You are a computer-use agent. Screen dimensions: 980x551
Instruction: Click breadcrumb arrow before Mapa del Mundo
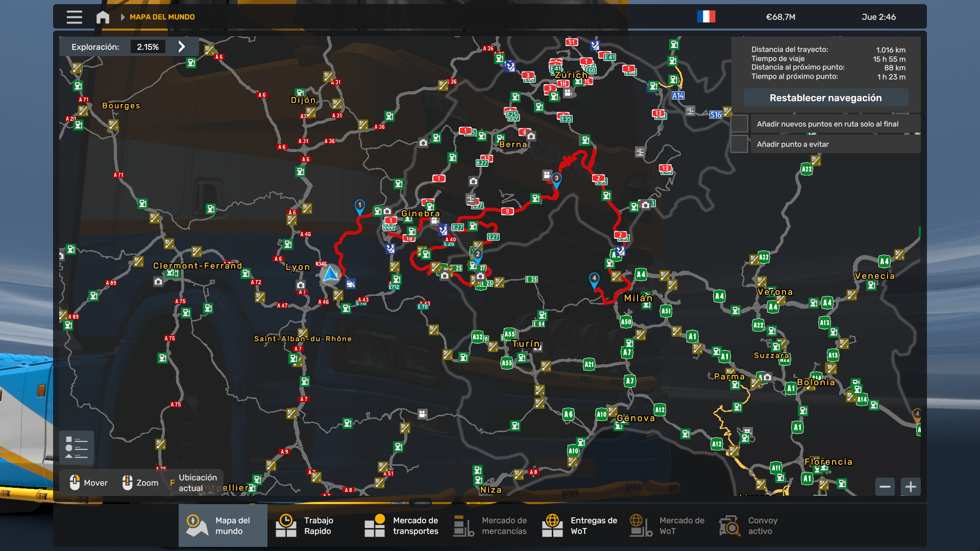[x=122, y=17]
